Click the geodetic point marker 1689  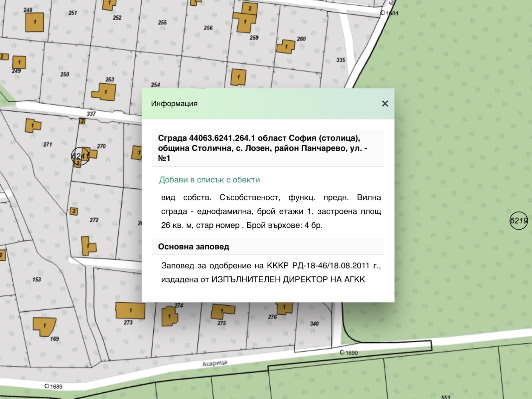(x=47, y=386)
